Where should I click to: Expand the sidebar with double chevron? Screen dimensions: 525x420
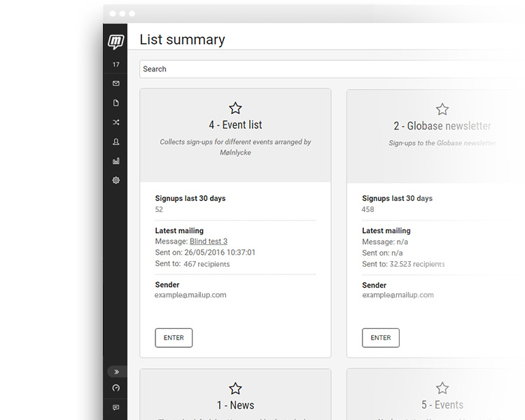(x=116, y=372)
